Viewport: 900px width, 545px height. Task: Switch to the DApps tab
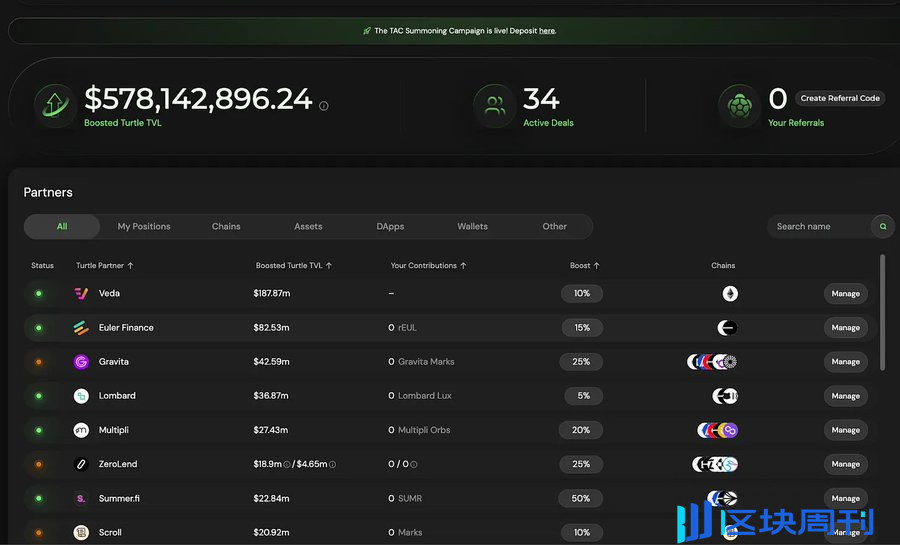390,227
